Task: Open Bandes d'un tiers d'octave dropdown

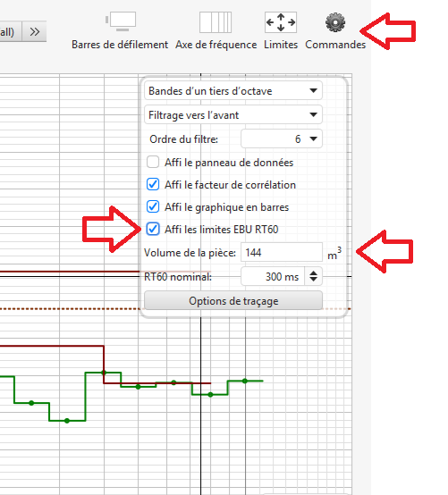Action: 233,91
